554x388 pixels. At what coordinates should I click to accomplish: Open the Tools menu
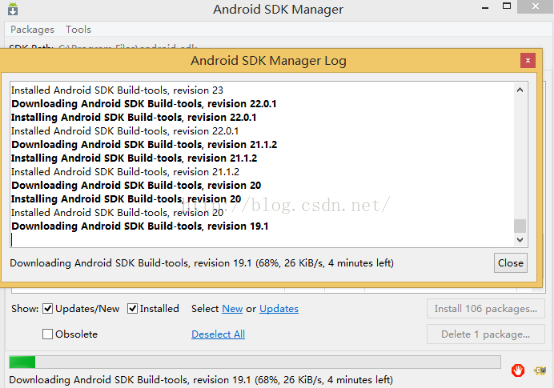[x=78, y=29]
